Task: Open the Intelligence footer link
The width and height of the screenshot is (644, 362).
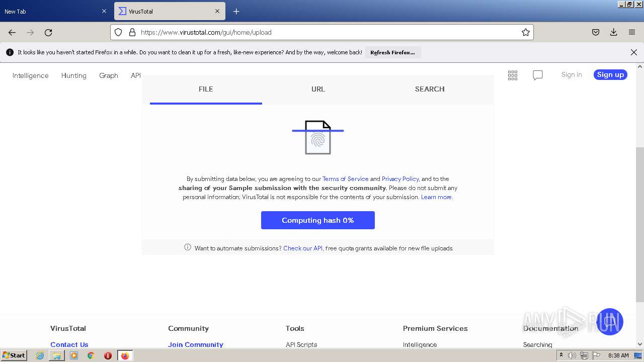Action: pyautogui.click(x=420, y=344)
